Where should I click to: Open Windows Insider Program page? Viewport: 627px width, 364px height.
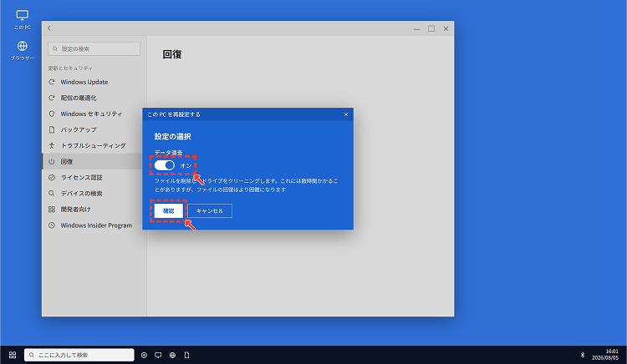(x=94, y=225)
